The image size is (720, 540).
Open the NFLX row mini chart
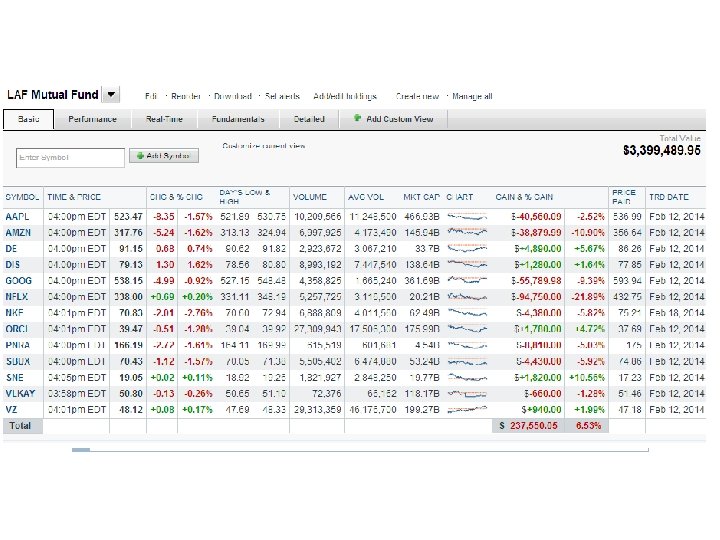pos(467,297)
